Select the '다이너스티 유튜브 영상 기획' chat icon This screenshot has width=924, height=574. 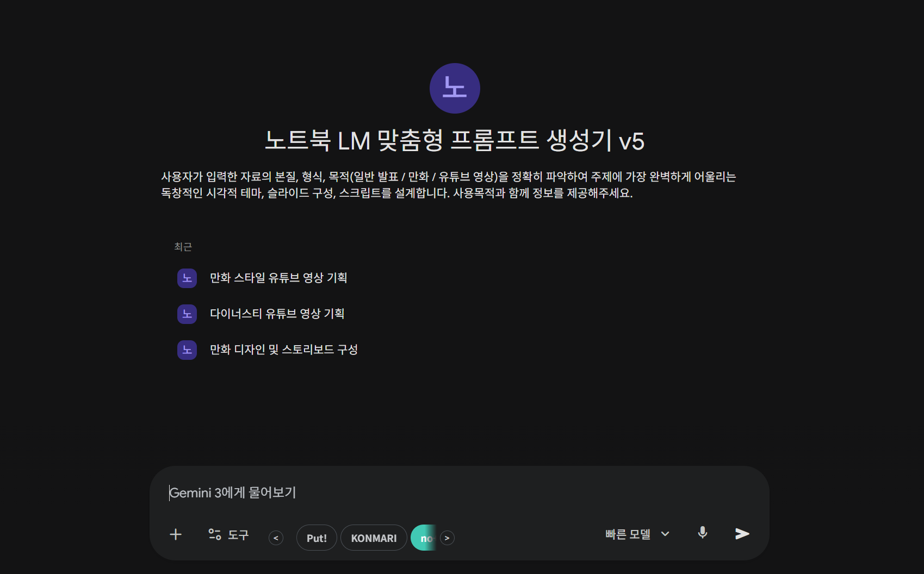[187, 314]
